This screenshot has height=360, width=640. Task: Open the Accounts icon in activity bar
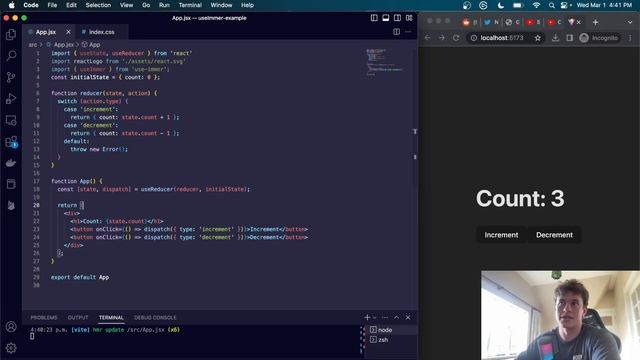11,327
